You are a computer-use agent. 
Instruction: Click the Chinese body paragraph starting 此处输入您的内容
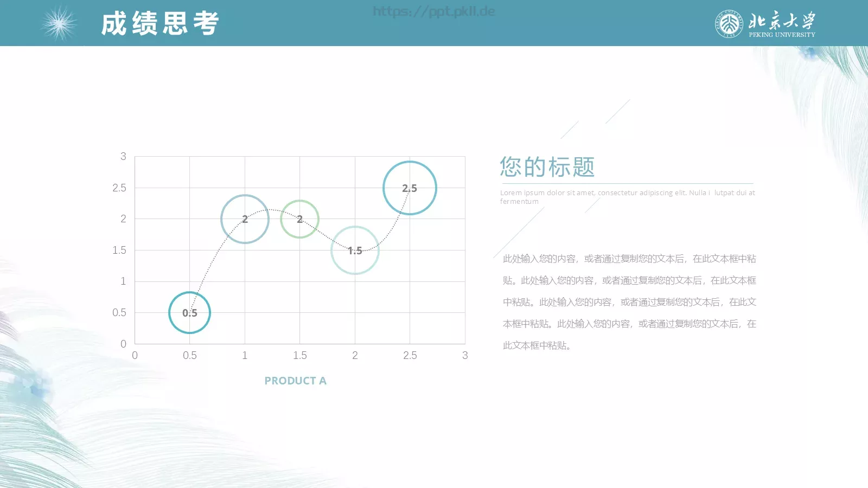629,302
